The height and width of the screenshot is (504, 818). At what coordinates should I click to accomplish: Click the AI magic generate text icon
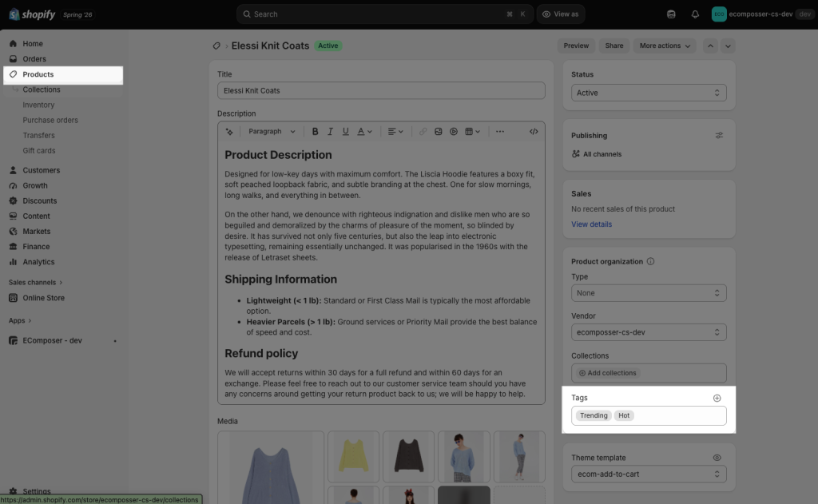[x=229, y=132]
